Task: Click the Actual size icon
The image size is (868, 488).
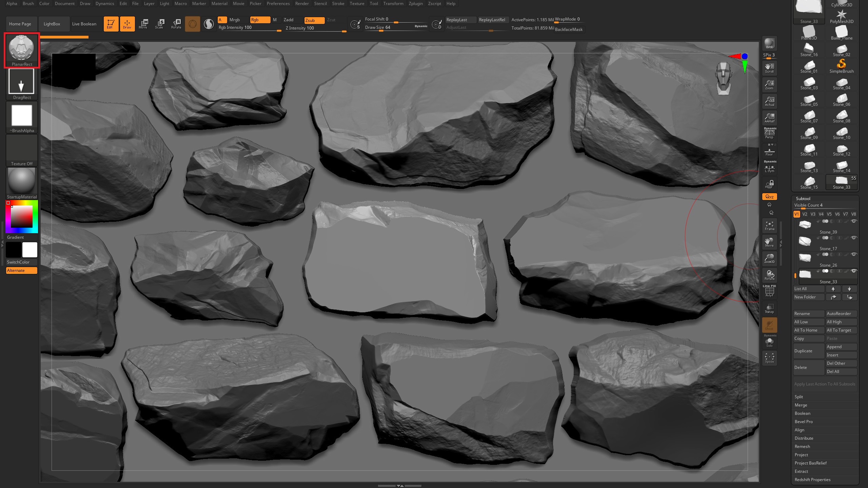Action: [769, 101]
